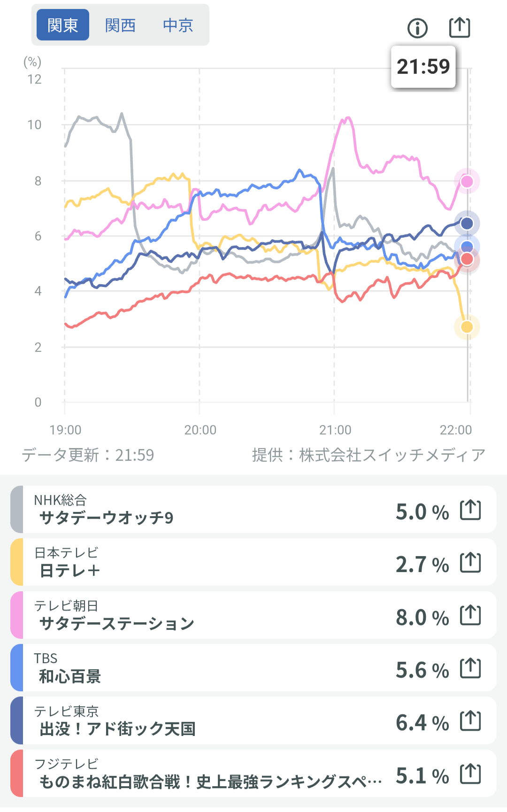Share the NHK総合 サタデーウオッチ9 rating

pyautogui.click(x=470, y=510)
